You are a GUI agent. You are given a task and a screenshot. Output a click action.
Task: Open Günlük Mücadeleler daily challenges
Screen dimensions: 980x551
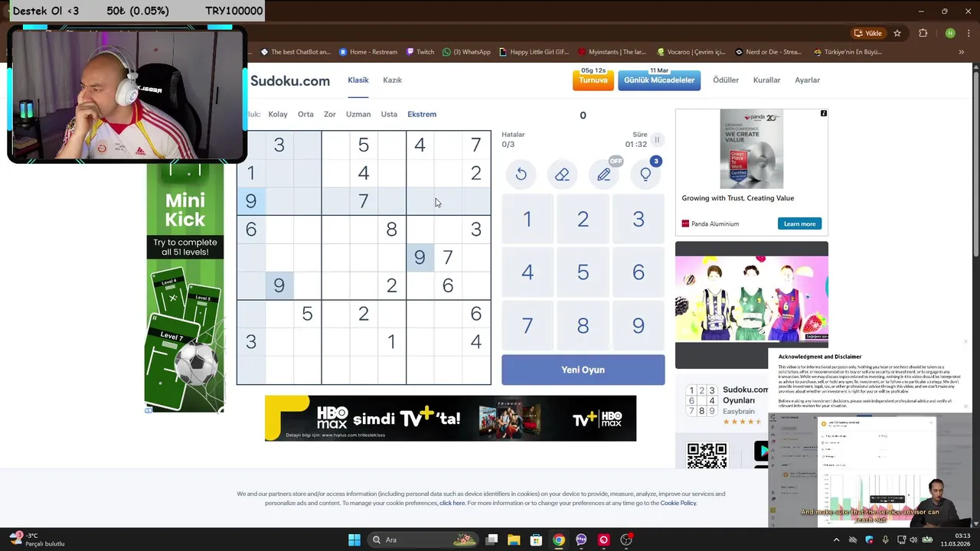click(x=659, y=80)
